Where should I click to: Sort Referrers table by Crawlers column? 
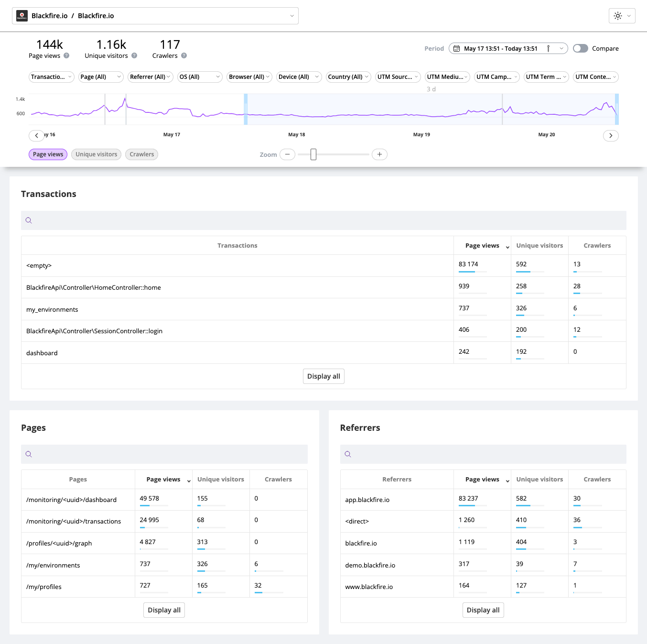coord(597,479)
